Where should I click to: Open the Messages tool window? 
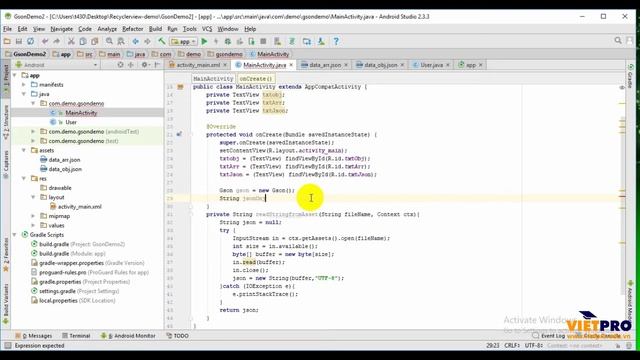(x=34, y=336)
